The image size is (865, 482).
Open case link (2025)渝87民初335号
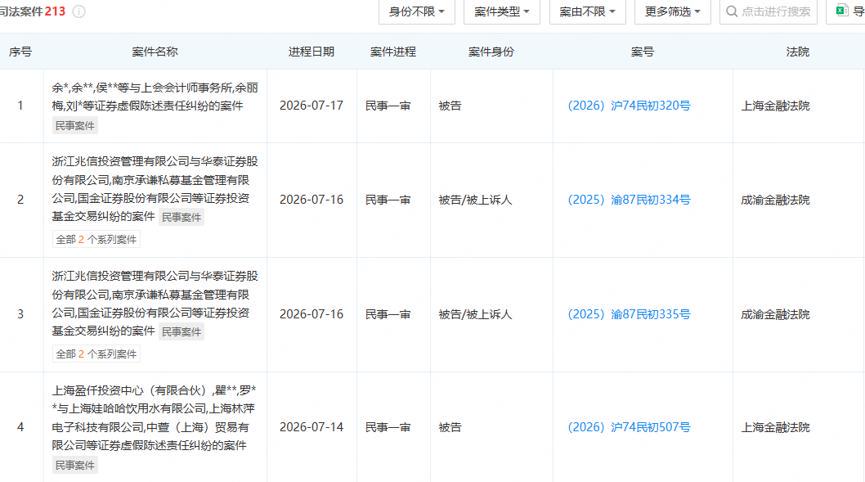click(629, 314)
